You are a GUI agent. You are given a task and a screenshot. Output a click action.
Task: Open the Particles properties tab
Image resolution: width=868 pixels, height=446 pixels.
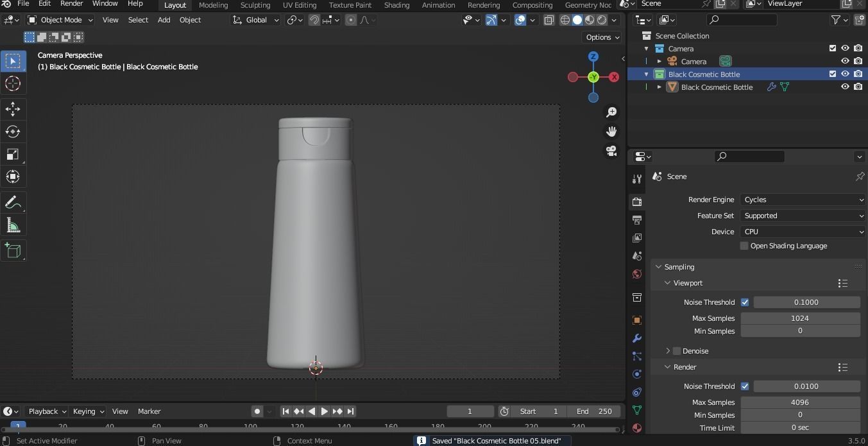click(636, 356)
